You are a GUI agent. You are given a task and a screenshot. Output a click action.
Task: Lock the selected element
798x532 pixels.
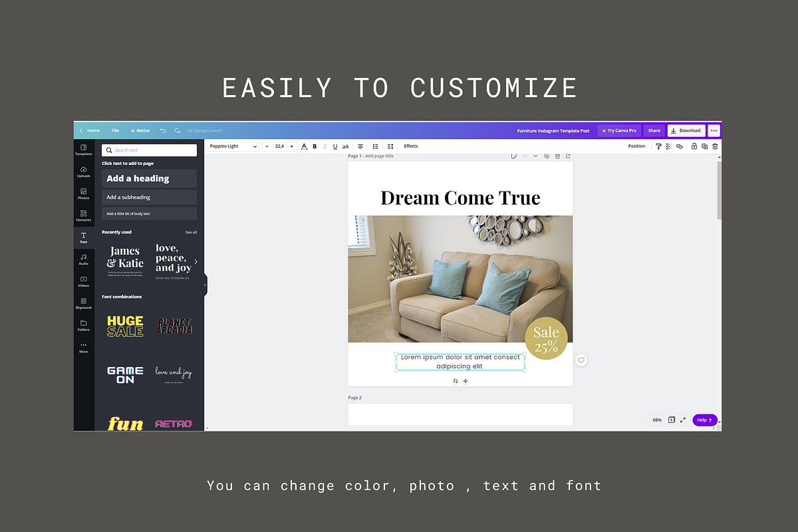tap(694, 146)
